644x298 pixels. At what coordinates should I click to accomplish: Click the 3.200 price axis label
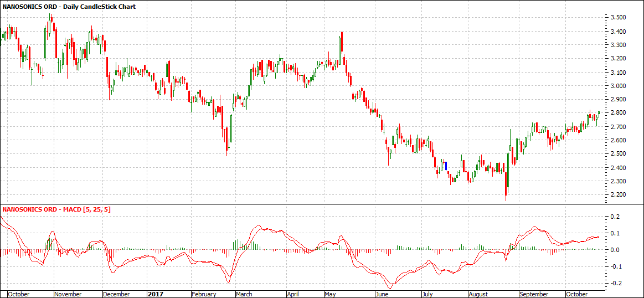tap(618, 58)
